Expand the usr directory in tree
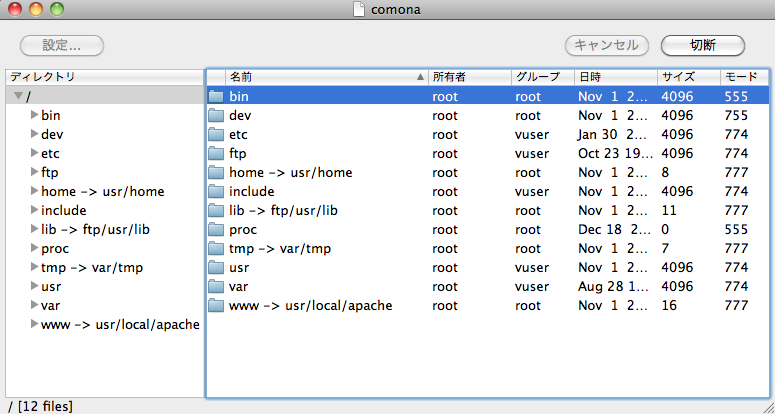 click(34, 286)
